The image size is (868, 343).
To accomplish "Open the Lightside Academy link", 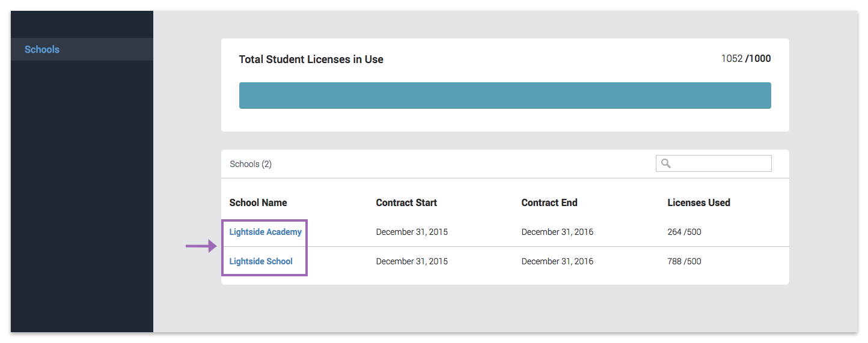I will [x=265, y=232].
